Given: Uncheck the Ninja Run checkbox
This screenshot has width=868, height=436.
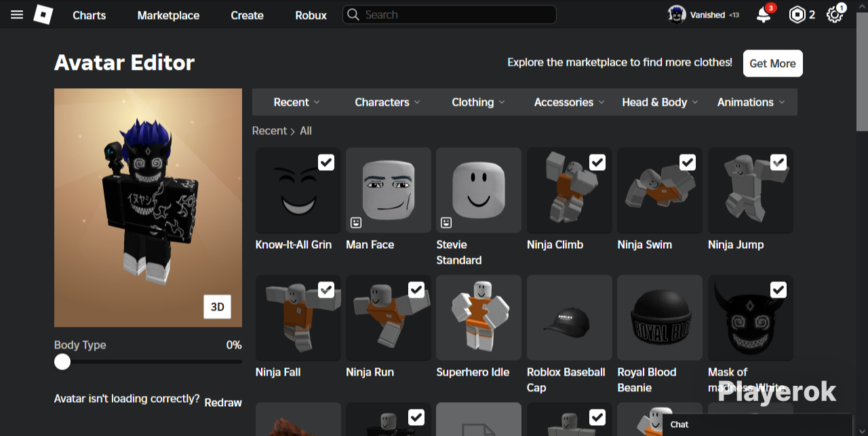Looking at the screenshot, I should pos(416,290).
